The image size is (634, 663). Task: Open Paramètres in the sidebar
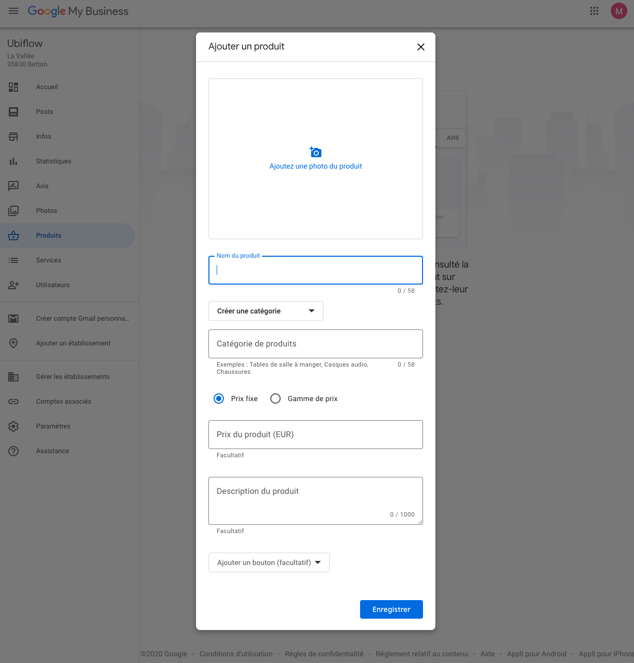[53, 426]
